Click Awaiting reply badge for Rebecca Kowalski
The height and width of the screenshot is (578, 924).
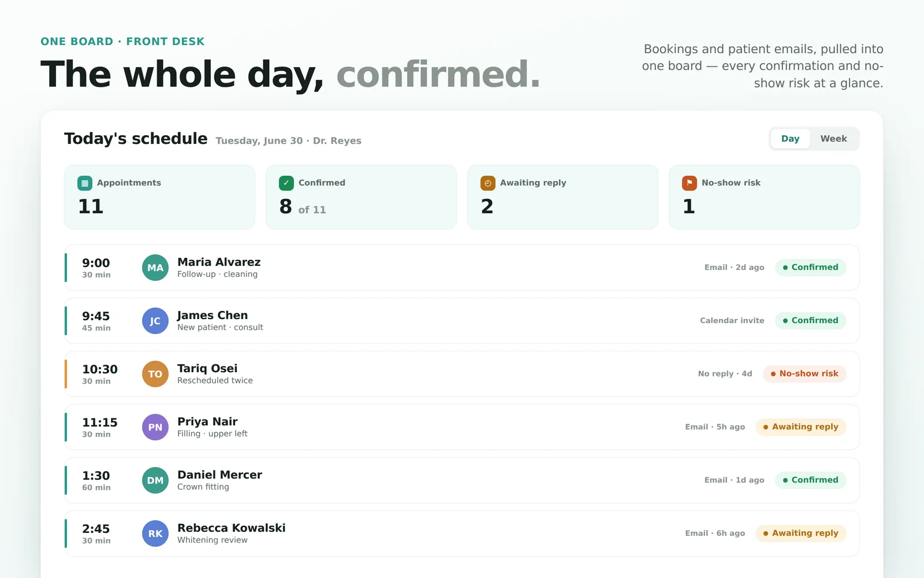(801, 533)
